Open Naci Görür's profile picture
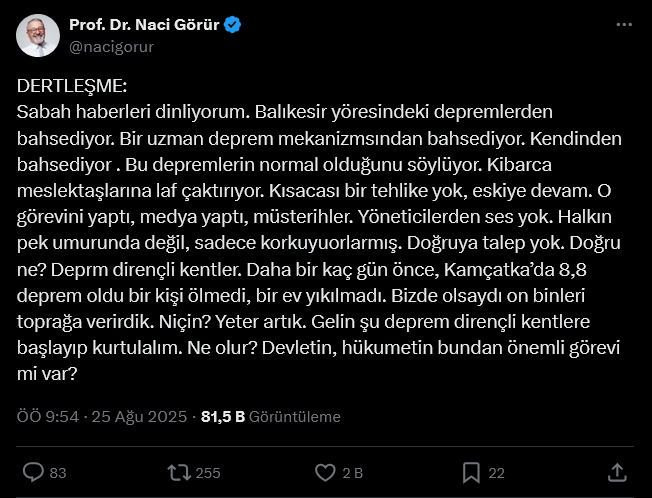 coord(37,36)
